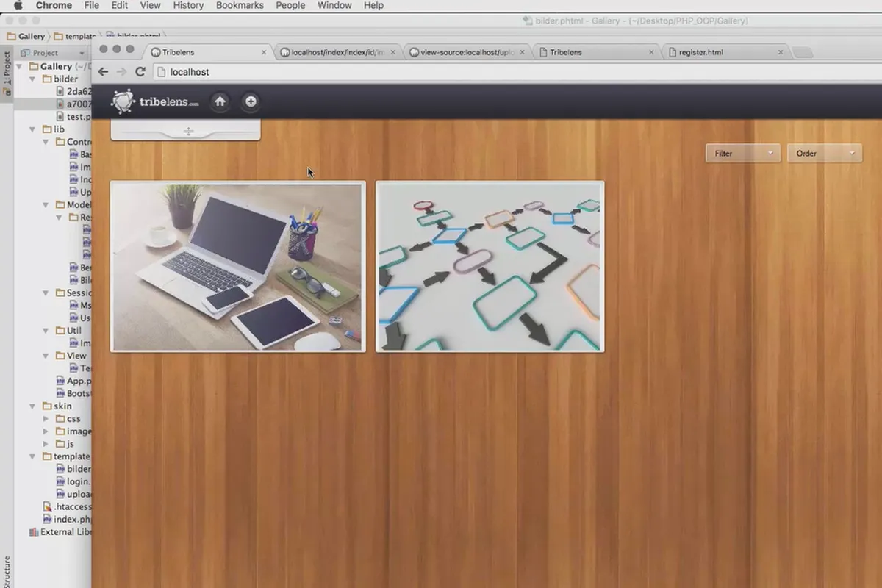Collapse the skin folder in tree
Viewport: 882px width, 588px height.
tap(32, 406)
